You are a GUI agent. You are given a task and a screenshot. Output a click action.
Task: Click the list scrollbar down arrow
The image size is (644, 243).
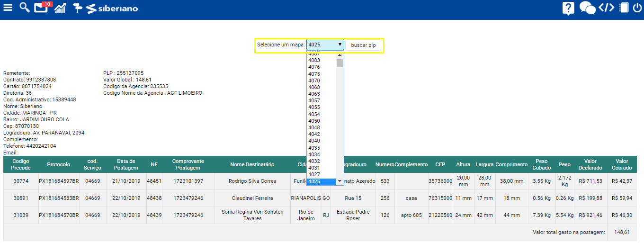[x=340, y=181]
